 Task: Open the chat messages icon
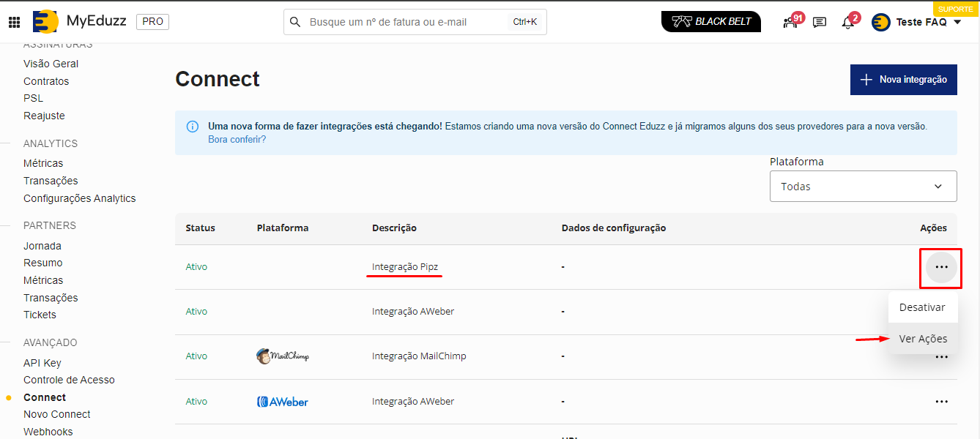(820, 22)
